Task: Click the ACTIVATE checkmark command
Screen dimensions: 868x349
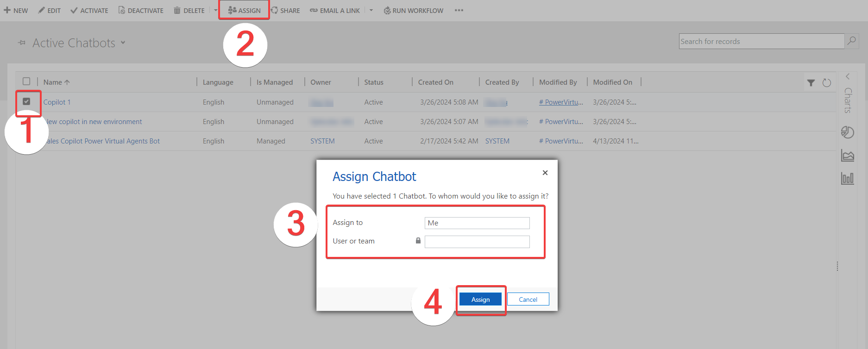Action: pyautogui.click(x=89, y=10)
